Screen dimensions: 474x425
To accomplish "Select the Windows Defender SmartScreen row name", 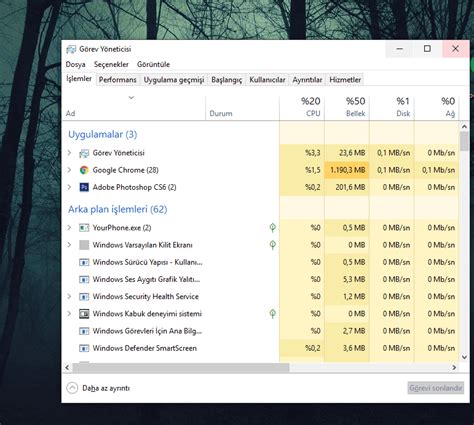I will [x=145, y=348].
